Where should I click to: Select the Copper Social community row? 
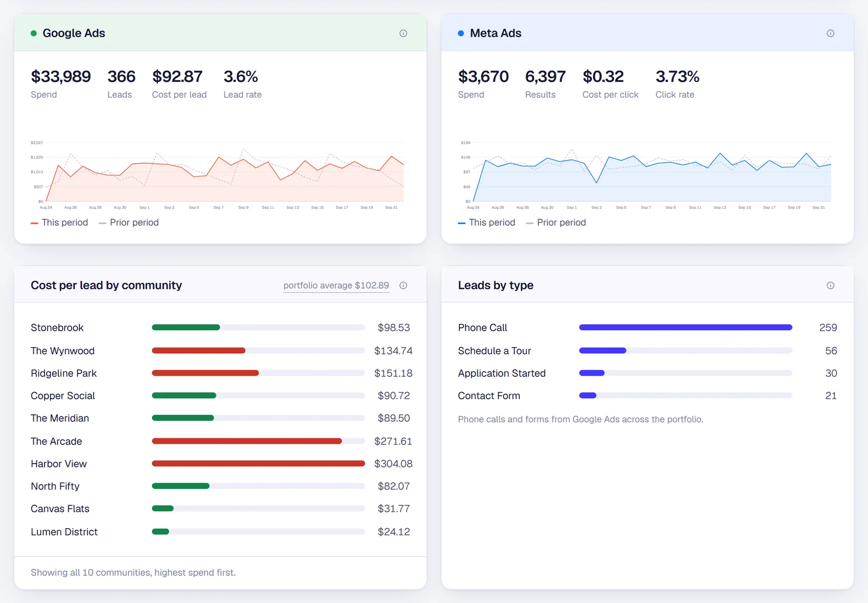[221, 396]
